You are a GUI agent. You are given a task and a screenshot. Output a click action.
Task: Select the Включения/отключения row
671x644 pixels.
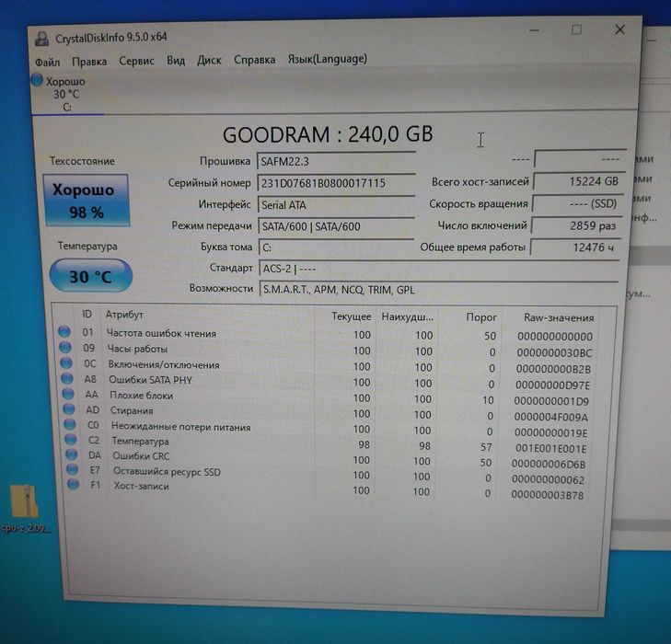pyautogui.click(x=327, y=365)
